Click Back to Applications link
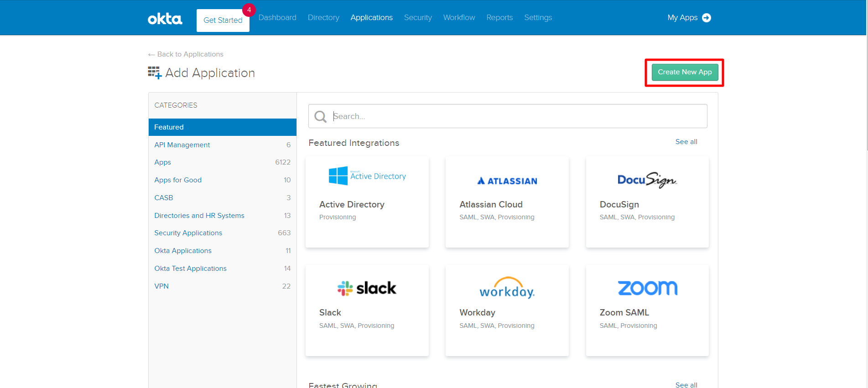Viewport: 868px width, 388px height. pyautogui.click(x=186, y=54)
